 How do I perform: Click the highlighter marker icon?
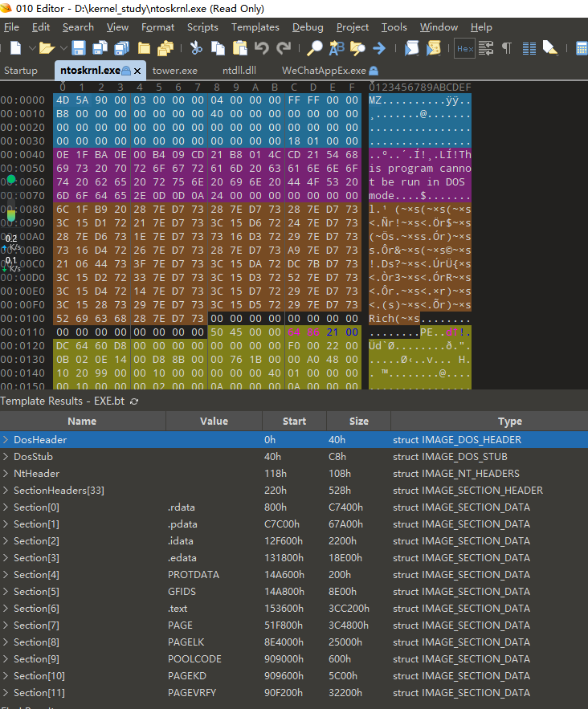click(x=550, y=48)
